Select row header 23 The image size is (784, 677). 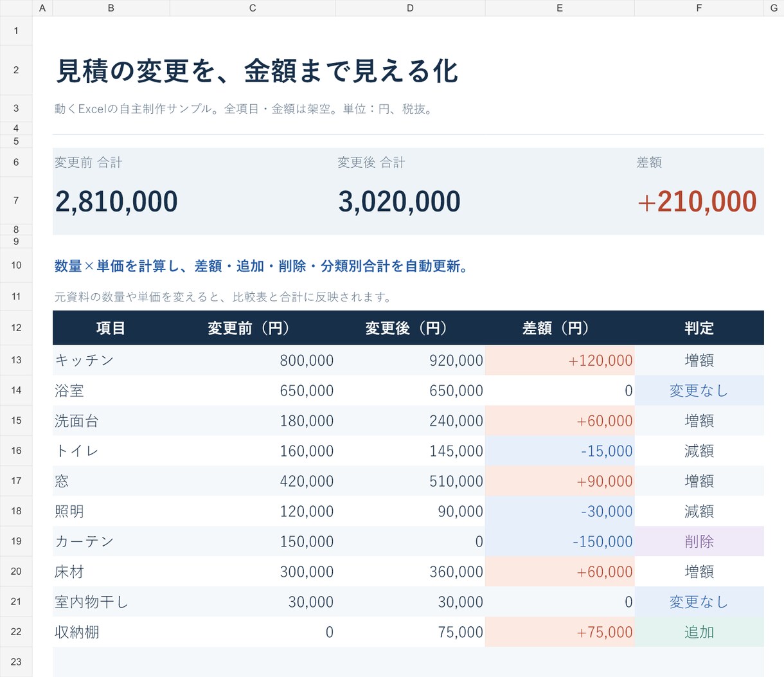16,662
